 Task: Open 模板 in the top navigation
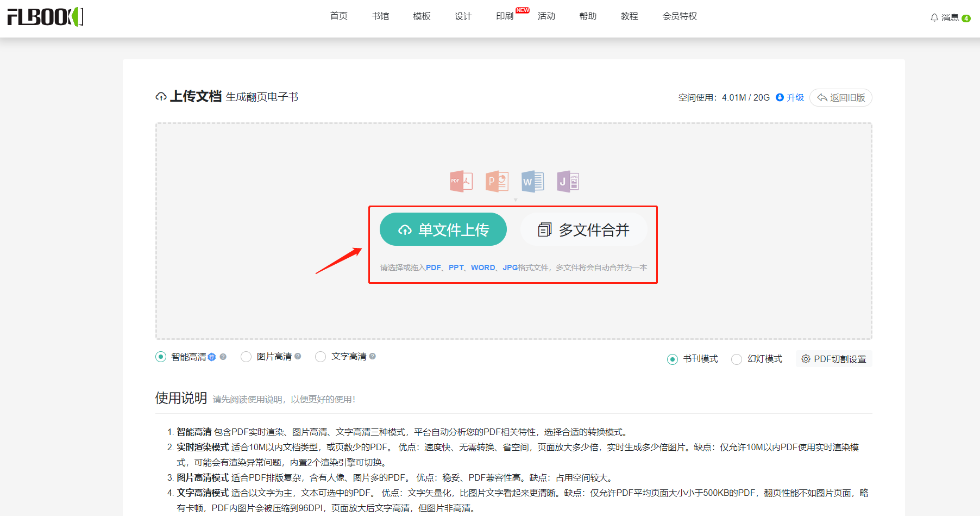point(422,16)
